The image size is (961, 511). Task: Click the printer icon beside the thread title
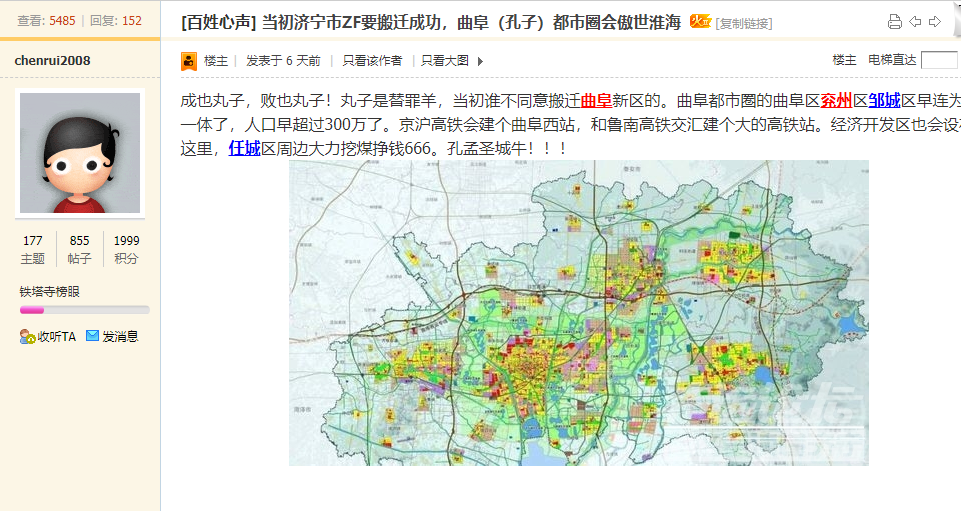point(894,22)
